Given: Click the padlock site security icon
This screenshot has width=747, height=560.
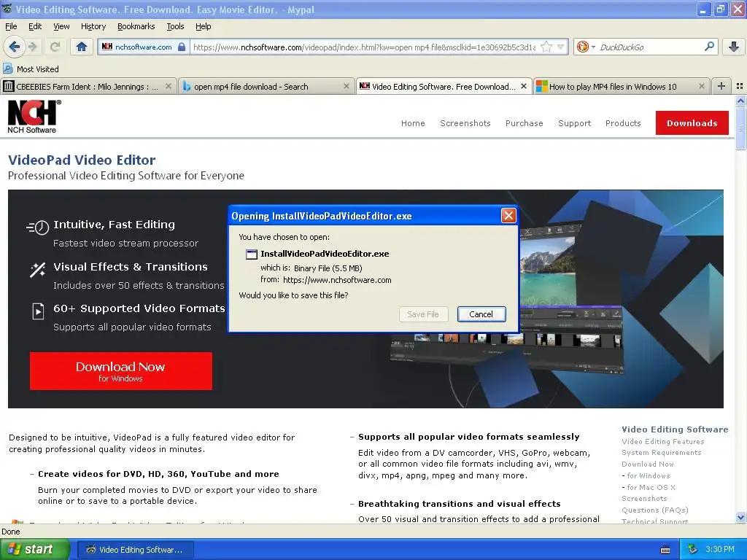Looking at the screenshot, I should tap(182, 47).
